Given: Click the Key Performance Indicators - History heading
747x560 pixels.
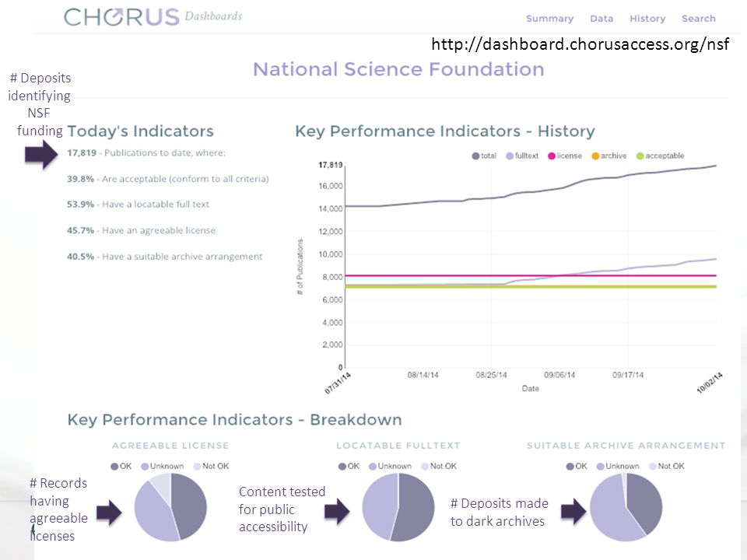Looking at the screenshot, I should coord(445,131).
